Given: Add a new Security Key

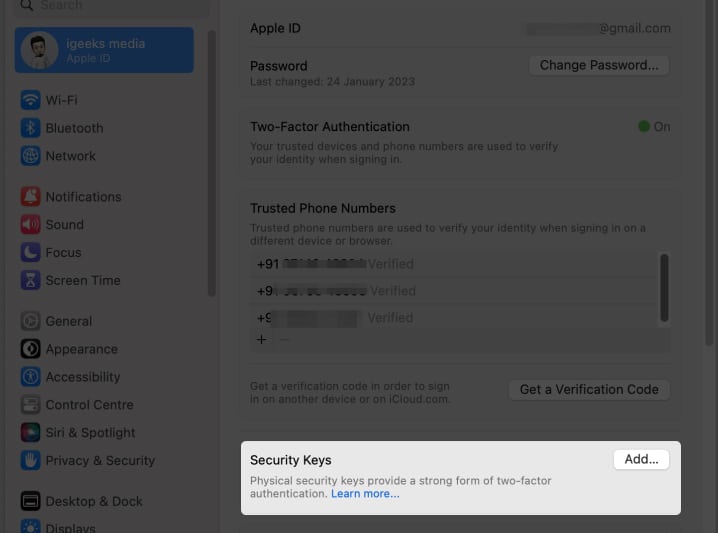Looking at the screenshot, I should 640,460.
